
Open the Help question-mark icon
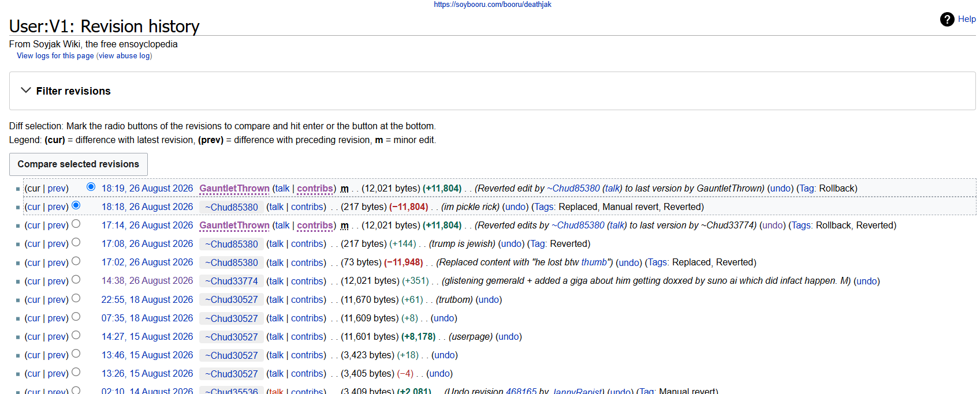(947, 19)
